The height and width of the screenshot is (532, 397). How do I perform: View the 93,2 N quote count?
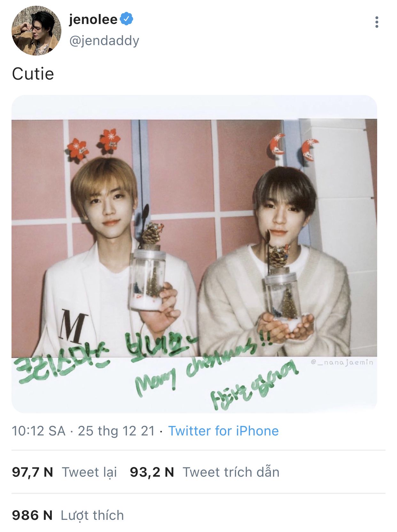pyautogui.click(x=152, y=472)
